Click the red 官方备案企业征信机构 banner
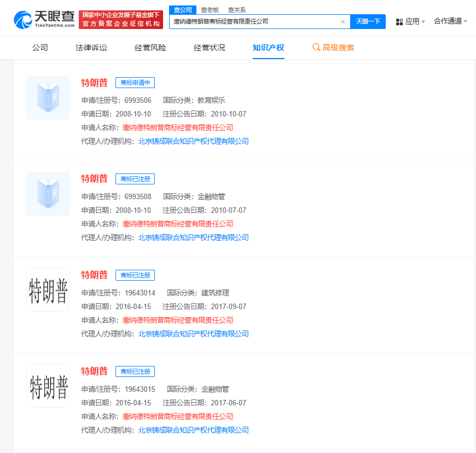Image resolution: width=476 pixels, height=453 pixels. (x=121, y=20)
